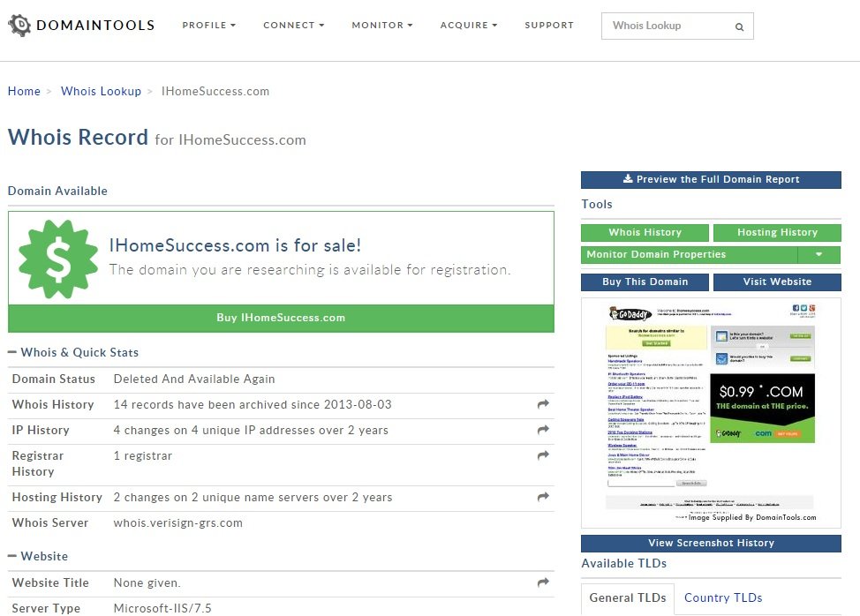Click 'None given.' website title value
The image size is (860, 616).
coord(147,583)
